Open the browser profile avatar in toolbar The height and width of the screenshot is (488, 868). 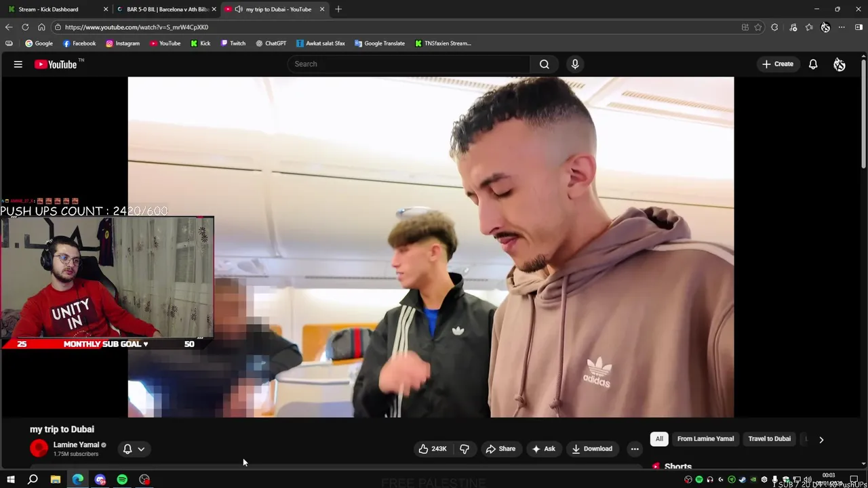pos(825,27)
